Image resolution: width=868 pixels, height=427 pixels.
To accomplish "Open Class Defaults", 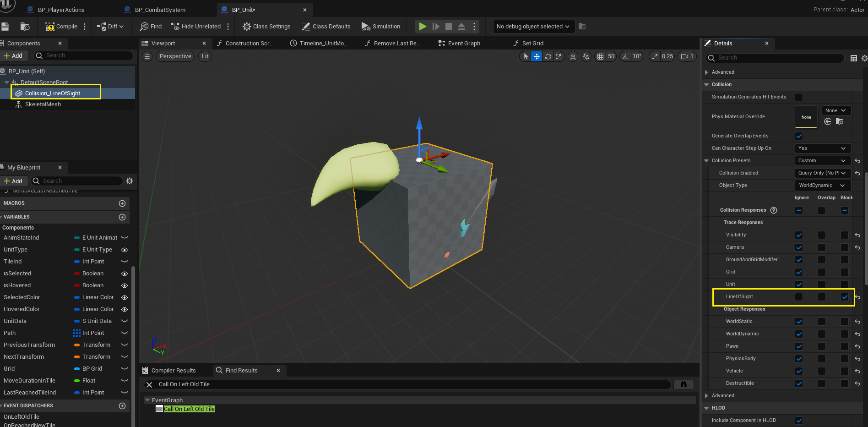I will point(326,27).
